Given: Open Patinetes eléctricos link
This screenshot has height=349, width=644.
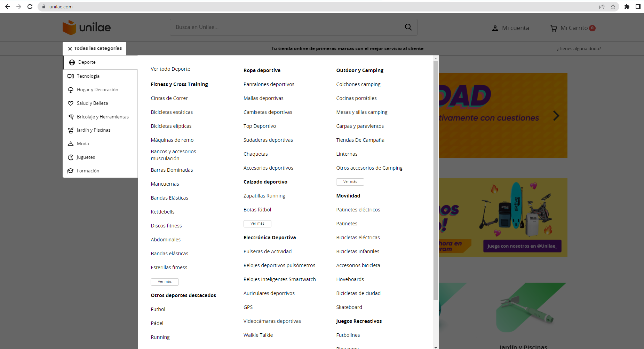Looking at the screenshot, I should click(358, 210).
